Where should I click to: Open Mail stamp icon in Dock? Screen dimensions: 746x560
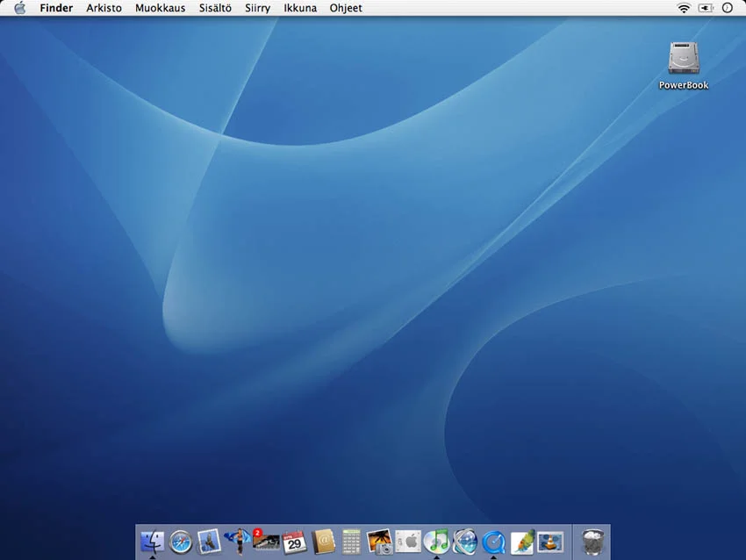pos(209,541)
